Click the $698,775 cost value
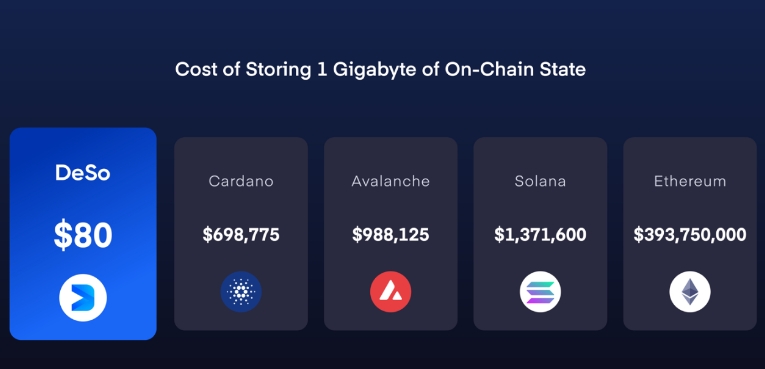The width and height of the screenshot is (765, 369). 241,235
